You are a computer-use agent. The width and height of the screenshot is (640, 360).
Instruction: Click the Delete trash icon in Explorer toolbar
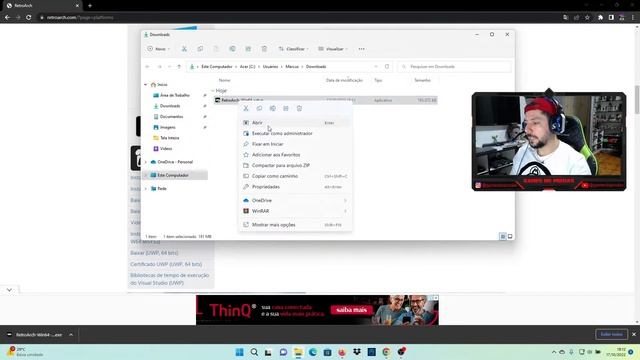pos(264,49)
